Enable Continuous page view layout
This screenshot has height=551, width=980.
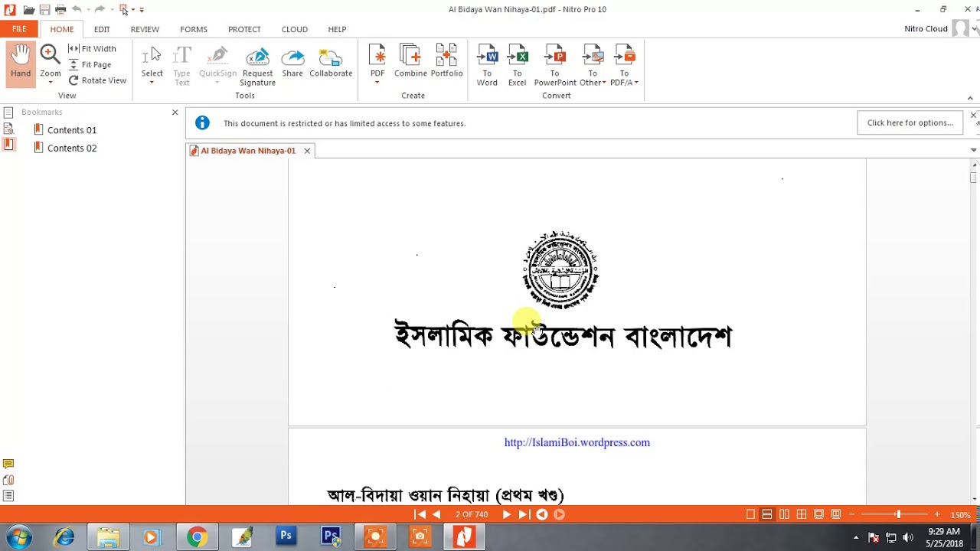[x=767, y=514]
